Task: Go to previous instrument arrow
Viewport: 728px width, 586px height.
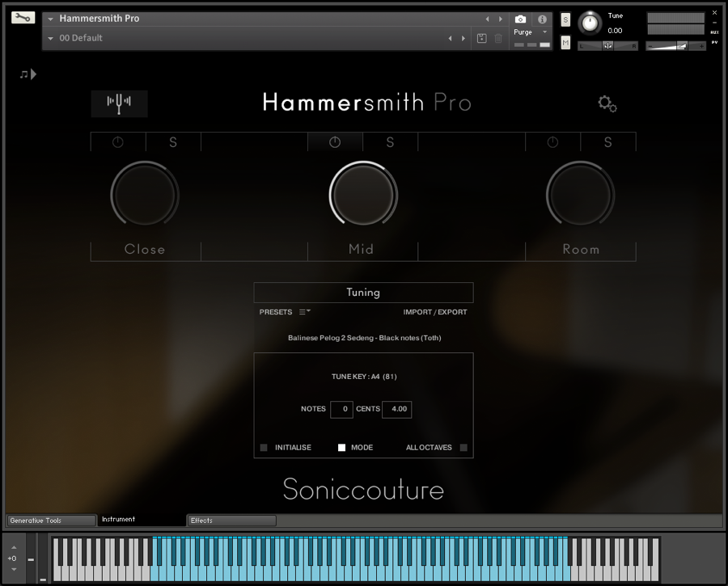Action: click(487, 19)
